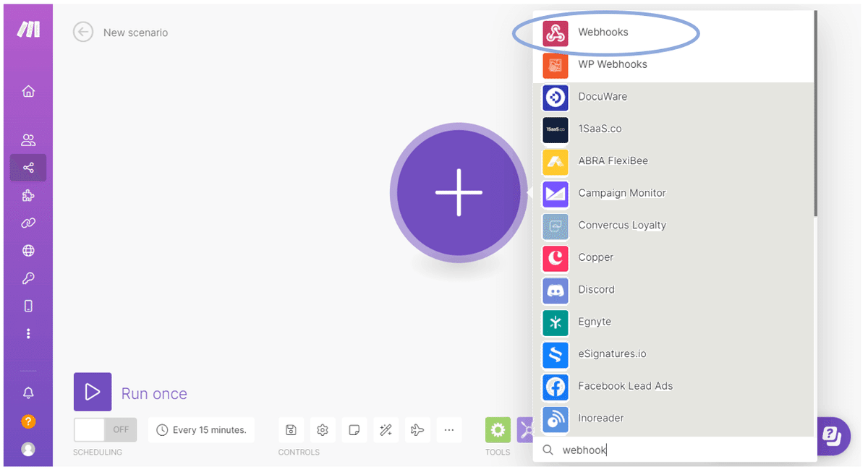Viewport: 868px width, 472px height.
Task: Click the Auto-align magic wand icon
Action: tap(386, 430)
